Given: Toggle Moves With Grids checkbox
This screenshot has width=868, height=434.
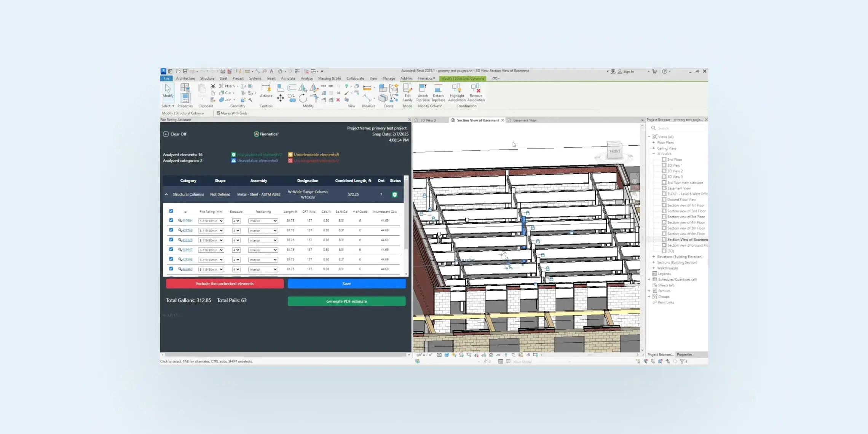Looking at the screenshot, I should pyautogui.click(x=219, y=113).
